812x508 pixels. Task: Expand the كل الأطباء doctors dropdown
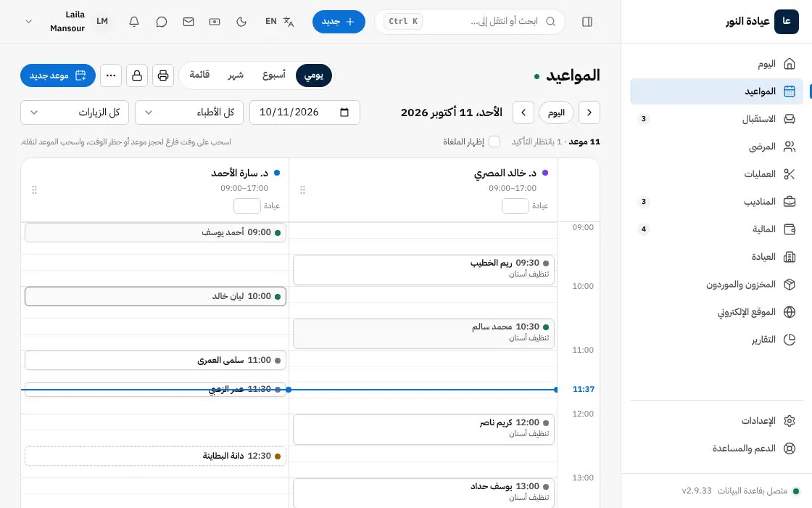coord(189,112)
